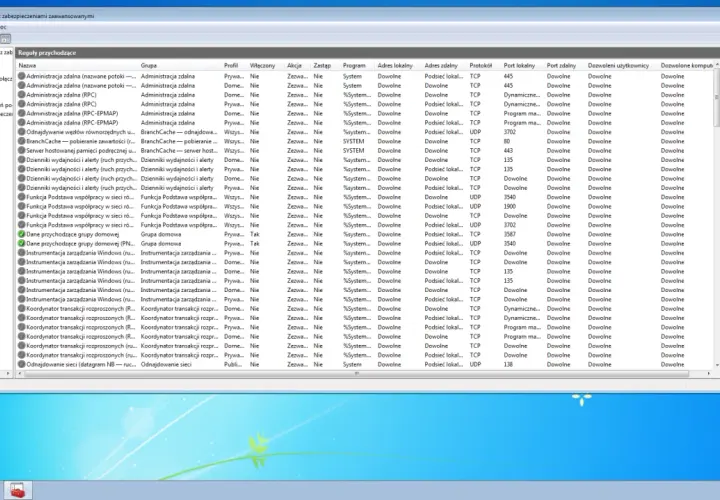Click icon of Funkcja Podstawa współpracy TCP rule
The image size is (720, 500).
point(21,216)
